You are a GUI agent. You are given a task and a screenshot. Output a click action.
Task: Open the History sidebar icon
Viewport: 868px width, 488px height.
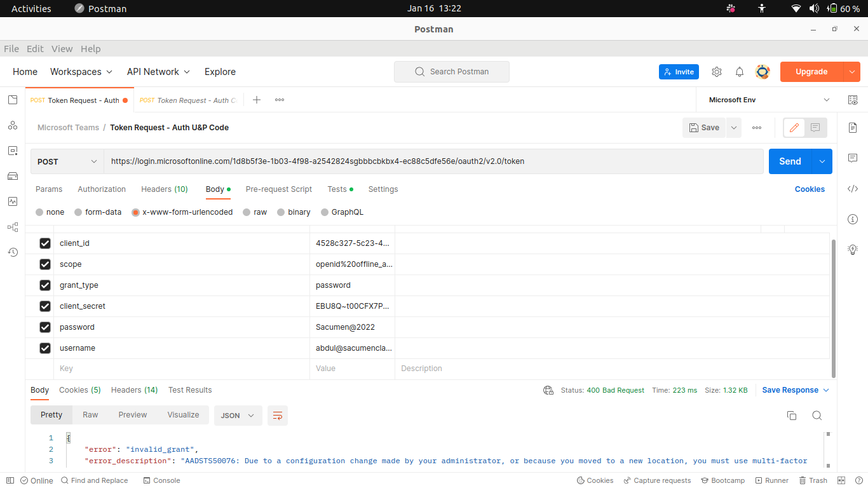point(13,252)
